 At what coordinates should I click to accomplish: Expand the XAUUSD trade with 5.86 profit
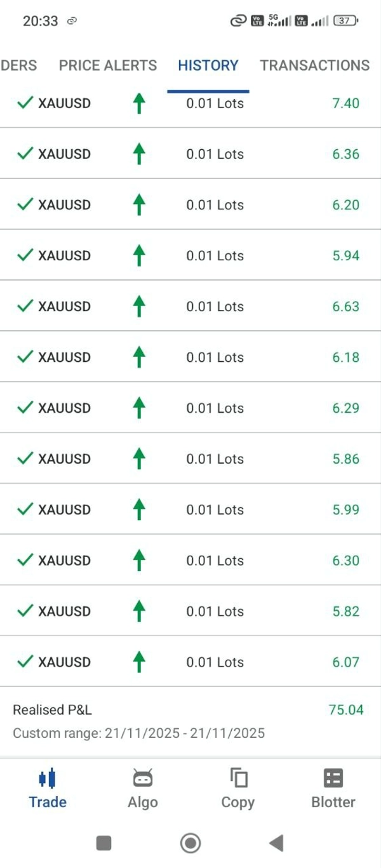tap(190, 458)
